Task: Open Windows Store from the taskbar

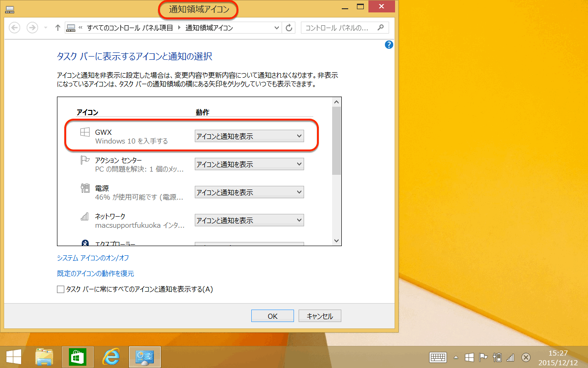Action: [x=77, y=357]
